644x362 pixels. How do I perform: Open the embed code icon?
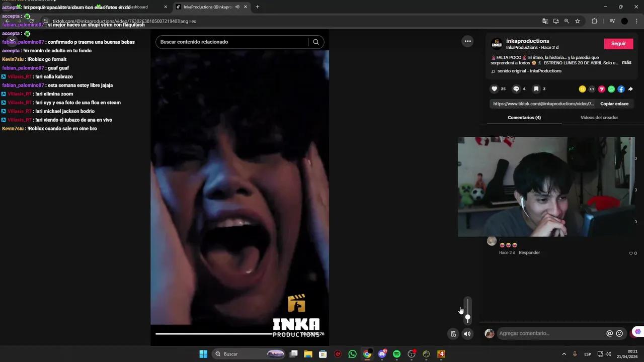point(592,89)
